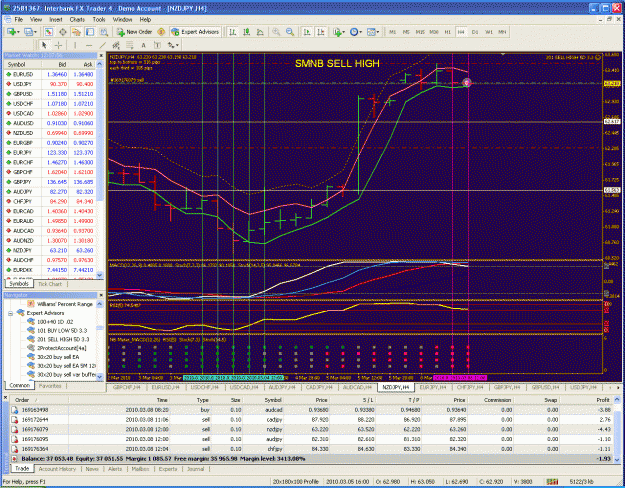The height and width of the screenshot is (488, 625).
Task: Toggle the D1 timeframe button
Action: [x=475, y=32]
